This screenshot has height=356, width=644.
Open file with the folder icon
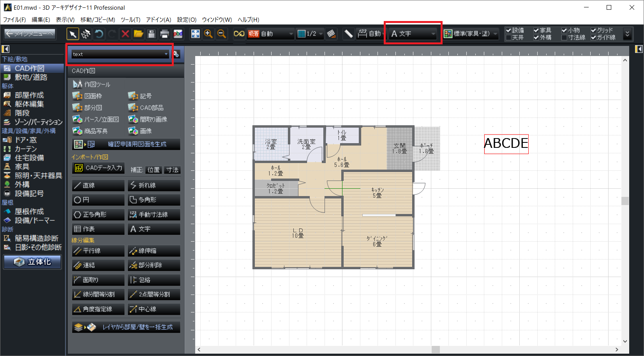tap(138, 34)
